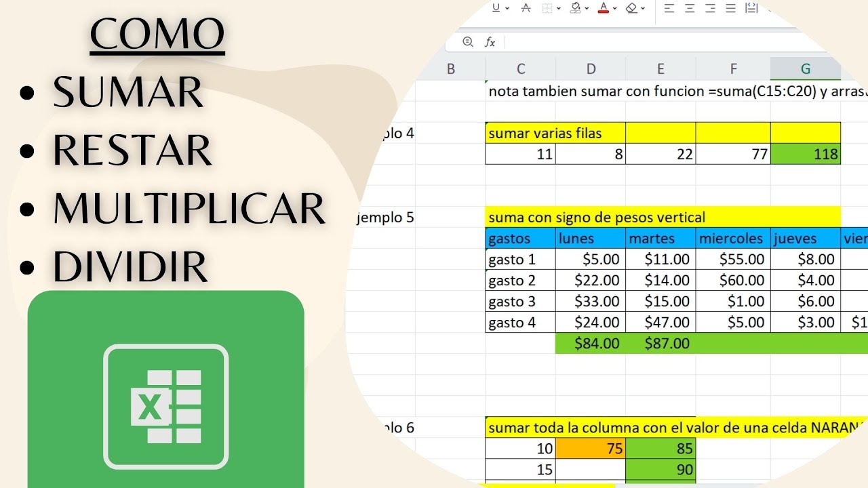Select the $33.00 cell in gasto 3

point(591,301)
